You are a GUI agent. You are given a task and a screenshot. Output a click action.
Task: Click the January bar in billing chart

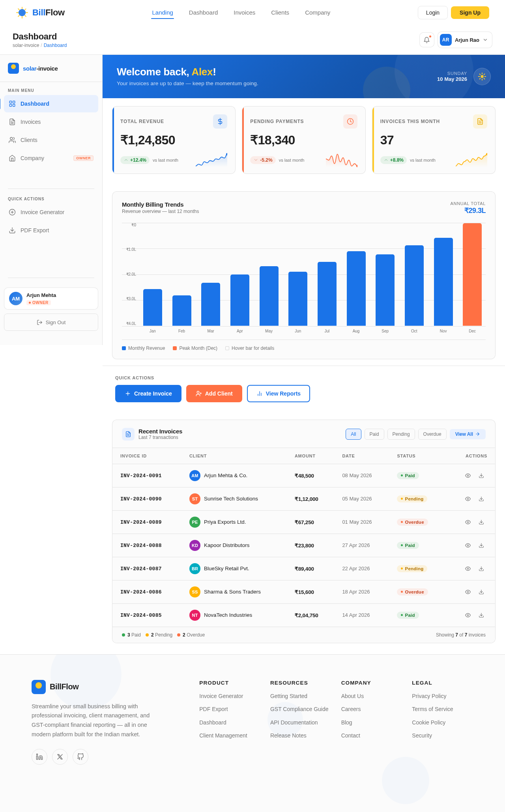coord(153,308)
